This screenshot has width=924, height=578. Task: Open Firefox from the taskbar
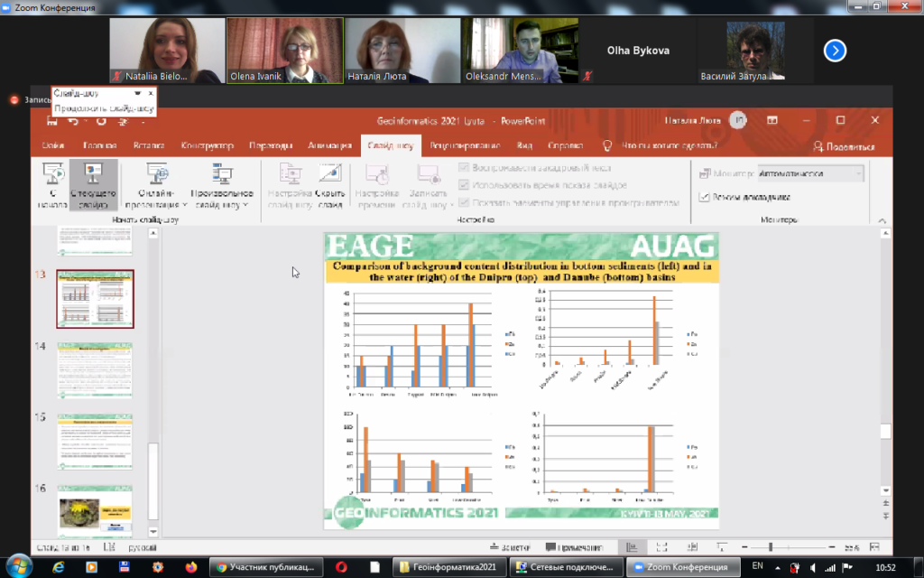point(191,567)
